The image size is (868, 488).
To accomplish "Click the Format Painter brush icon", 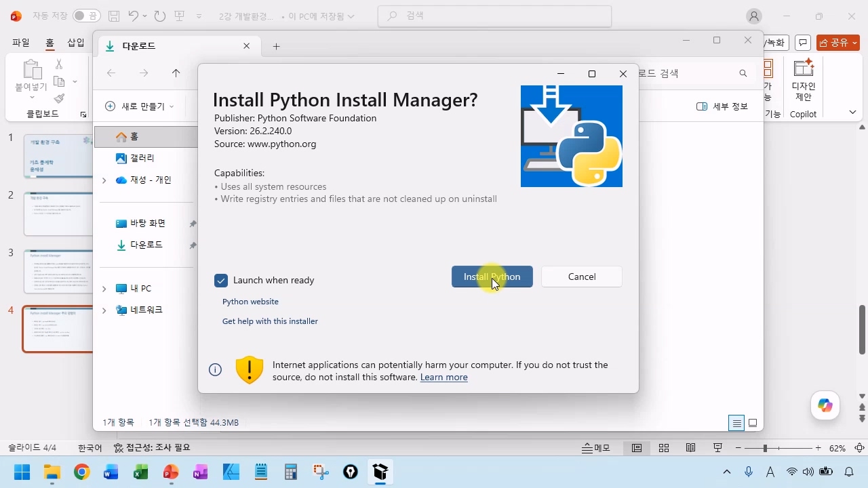I will coord(59,99).
